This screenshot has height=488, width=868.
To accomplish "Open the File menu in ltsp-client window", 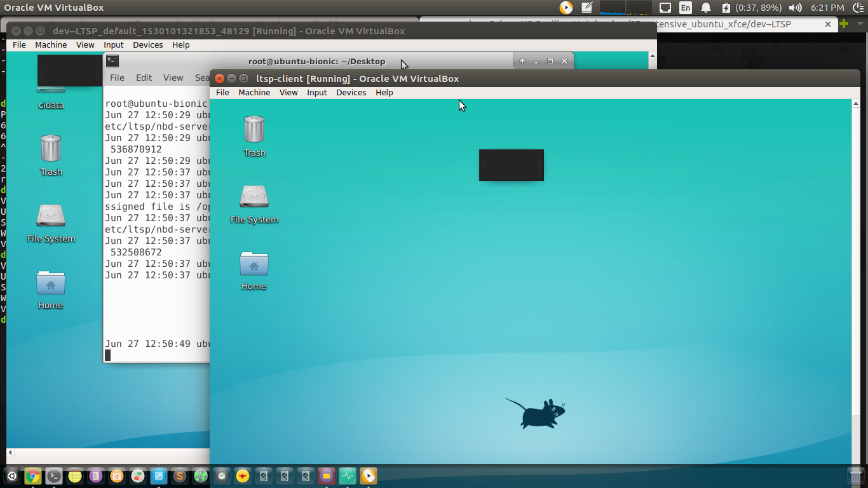I will pos(222,92).
